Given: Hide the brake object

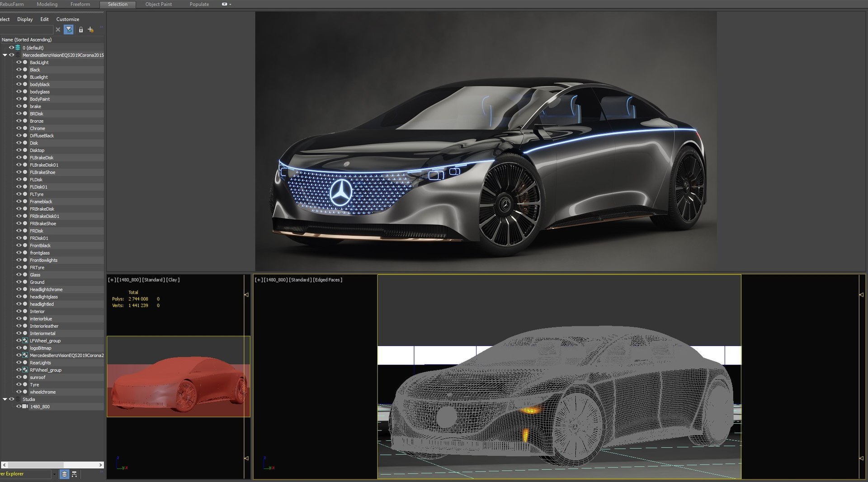Looking at the screenshot, I should (19, 106).
